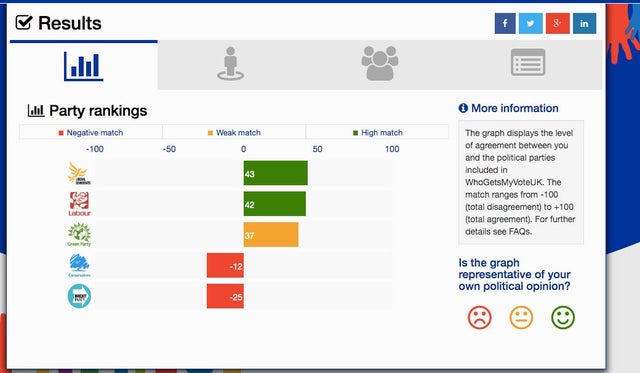Viewport: 640px width, 373px height.
Task: Select the orange neutral face rating
Action: click(x=521, y=317)
